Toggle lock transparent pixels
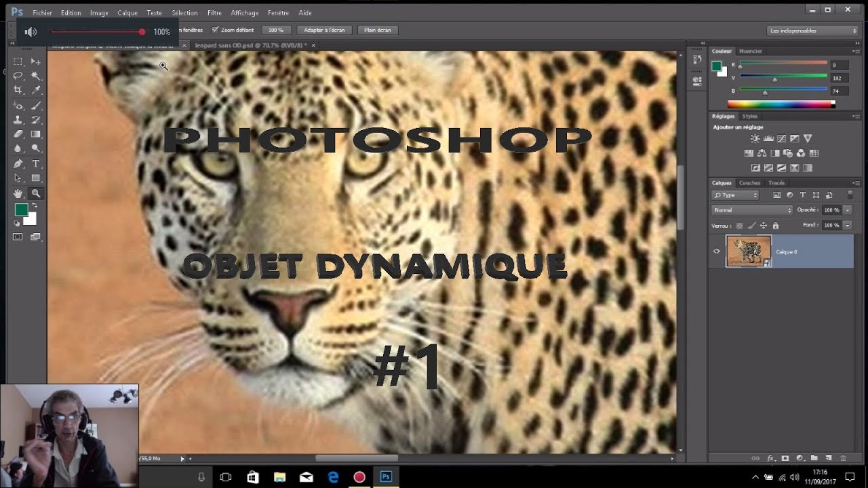Image resolution: width=868 pixels, height=488 pixels. [x=739, y=225]
